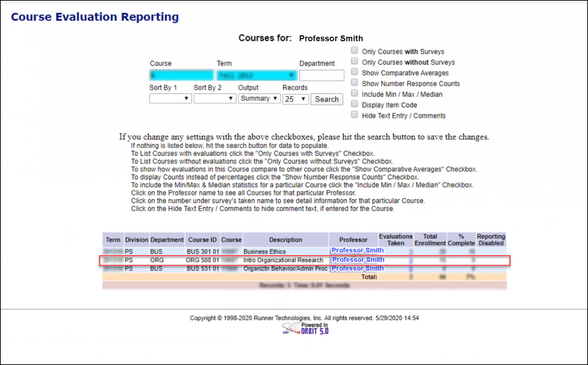Select the highlighted Intro Organizational Research row
The image size is (588, 365).
coord(283,260)
